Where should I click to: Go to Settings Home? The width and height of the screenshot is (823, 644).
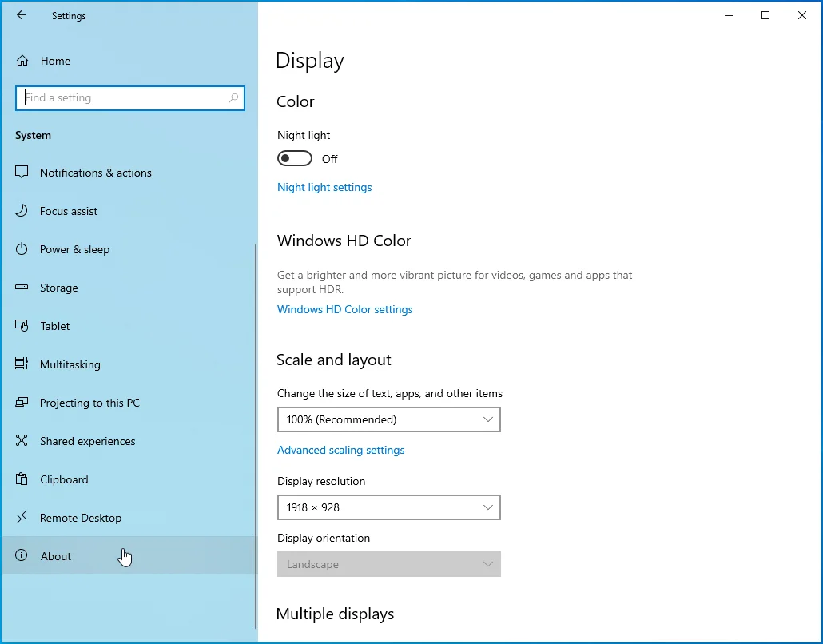(129, 61)
